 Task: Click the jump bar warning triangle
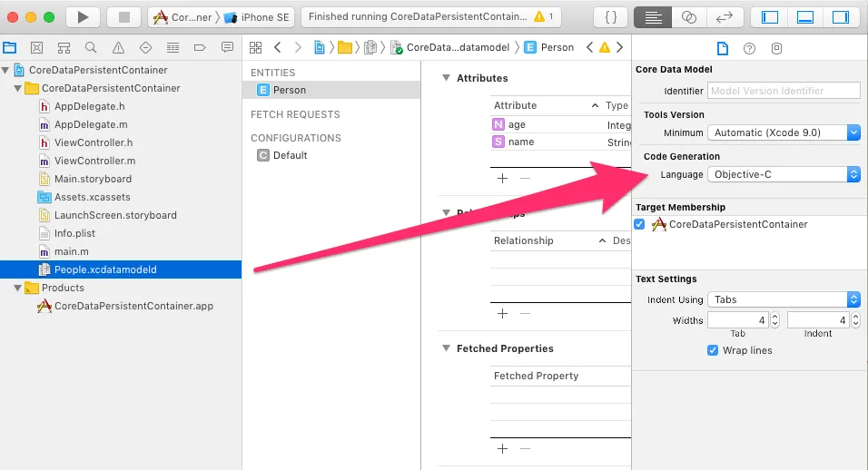tap(605, 47)
